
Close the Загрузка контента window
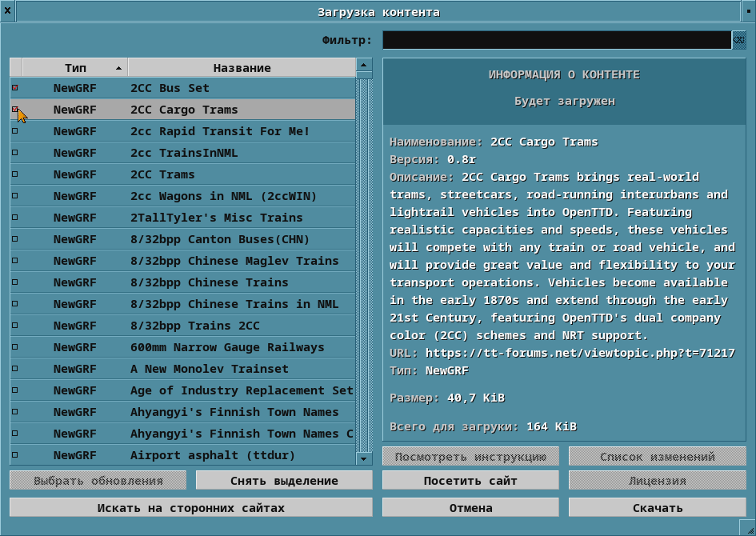[x=8, y=10]
